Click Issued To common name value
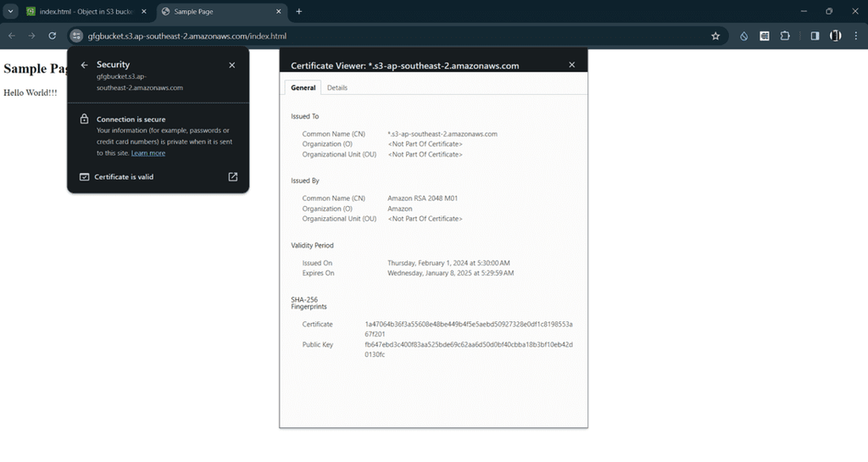Image resolution: width=868 pixels, height=462 pixels. point(442,134)
